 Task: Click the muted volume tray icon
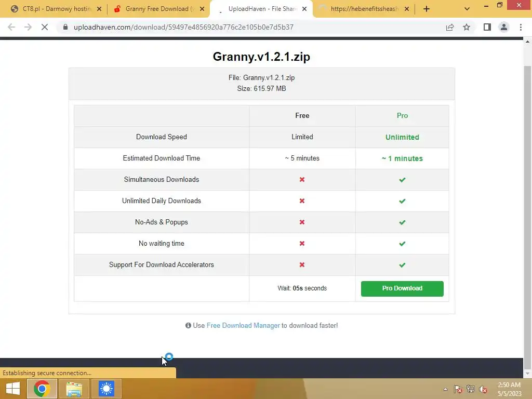click(483, 389)
